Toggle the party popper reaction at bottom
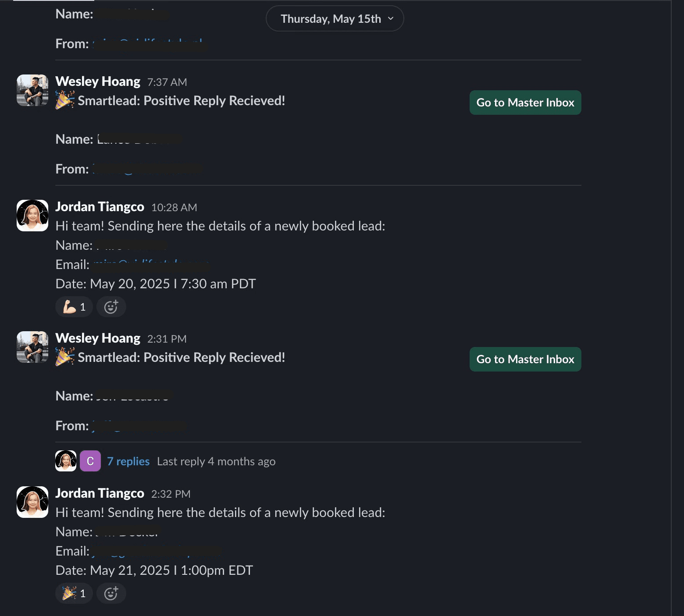The width and height of the screenshot is (684, 616). pos(74,593)
